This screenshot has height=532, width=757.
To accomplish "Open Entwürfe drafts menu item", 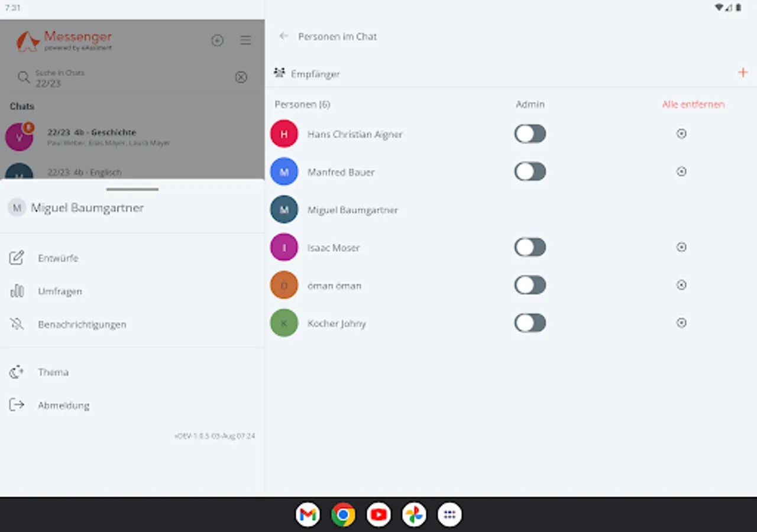I will point(132,258).
